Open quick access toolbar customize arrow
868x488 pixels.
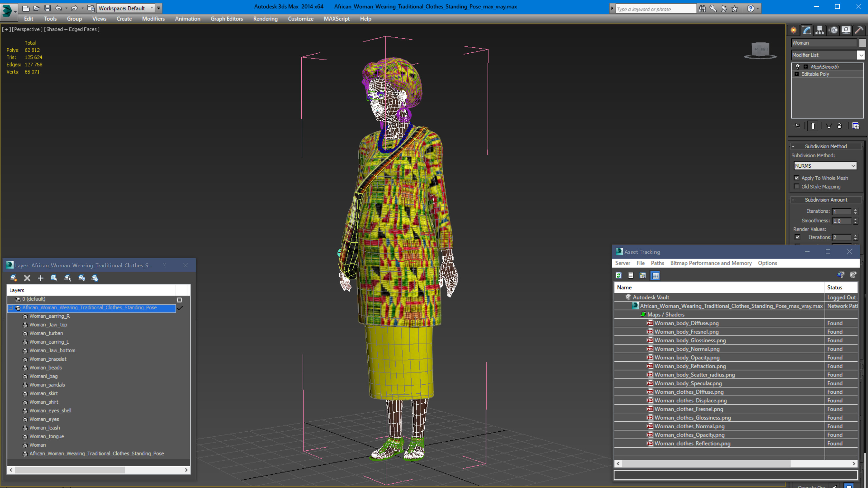159,8
